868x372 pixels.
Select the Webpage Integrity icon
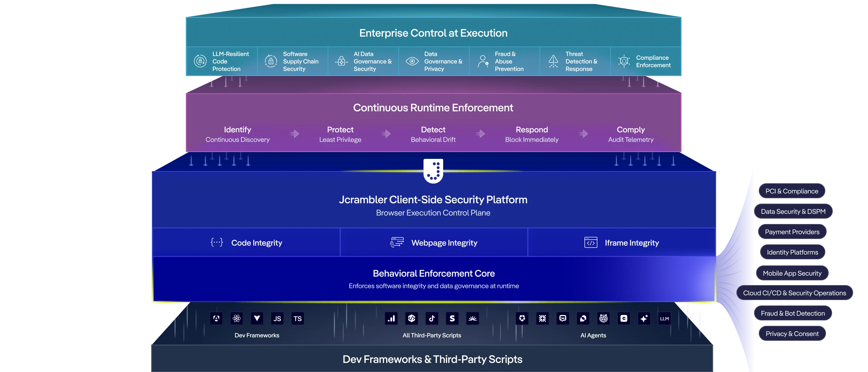pyautogui.click(x=397, y=242)
